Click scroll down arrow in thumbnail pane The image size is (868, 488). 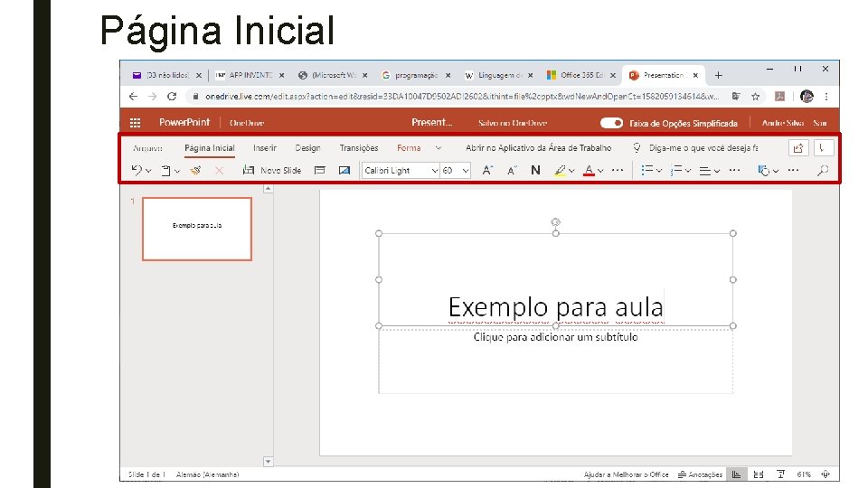click(x=268, y=462)
